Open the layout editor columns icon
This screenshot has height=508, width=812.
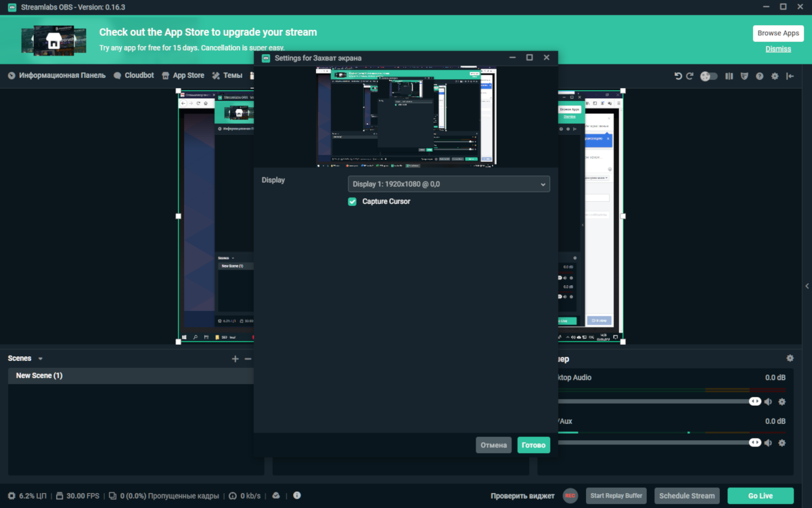729,77
